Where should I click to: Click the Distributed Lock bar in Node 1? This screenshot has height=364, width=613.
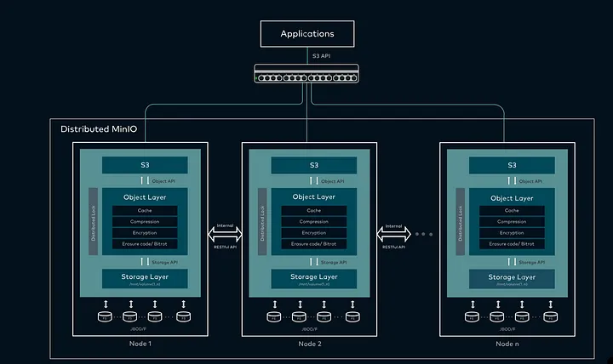(x=93, y=221)
